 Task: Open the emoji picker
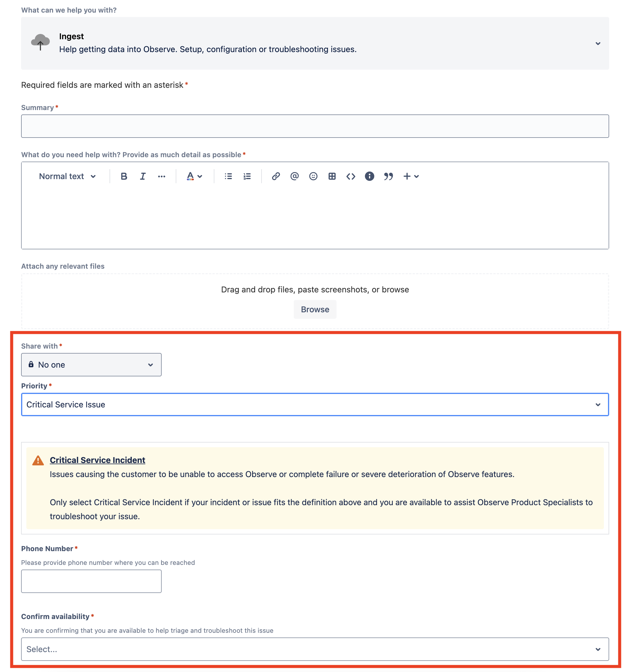(x=313, y=176)
